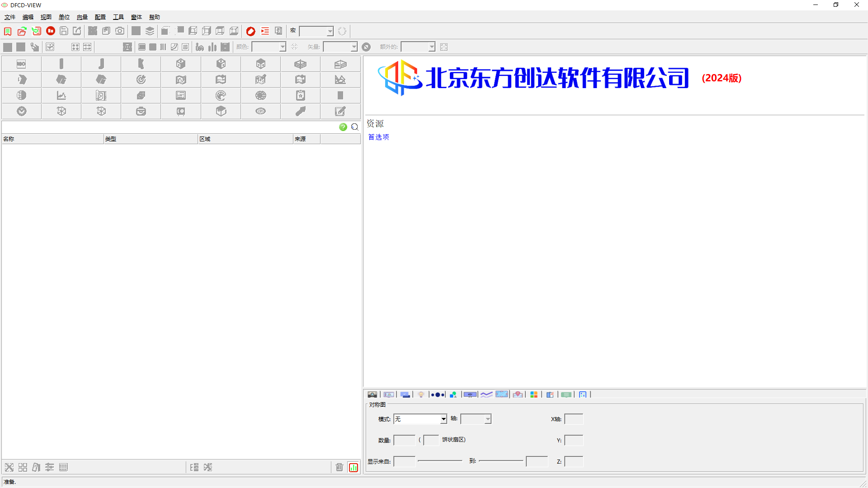Click the crossed tools icon at bottom left
Viewport: 868px width, 488px height.
[9, 467]
